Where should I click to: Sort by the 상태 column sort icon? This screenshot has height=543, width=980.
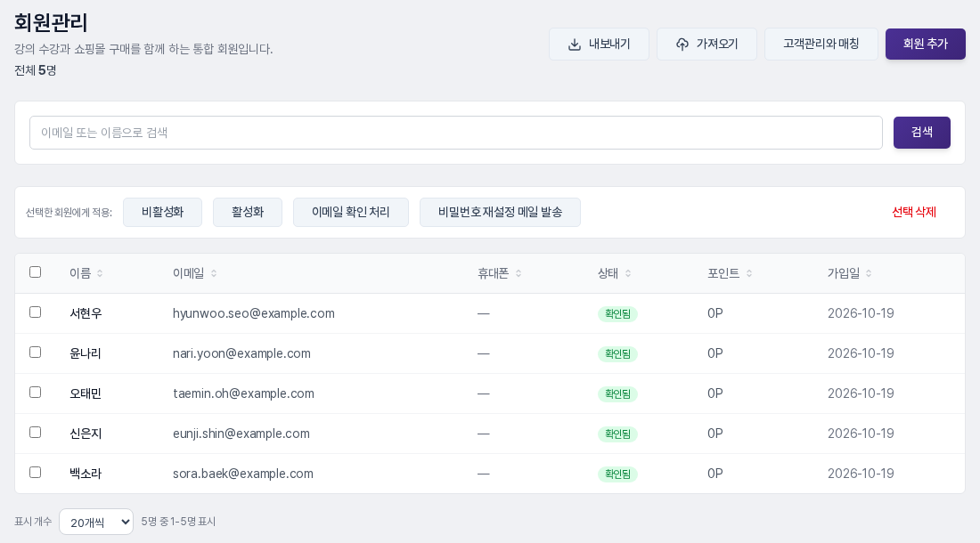coord(628,273)
